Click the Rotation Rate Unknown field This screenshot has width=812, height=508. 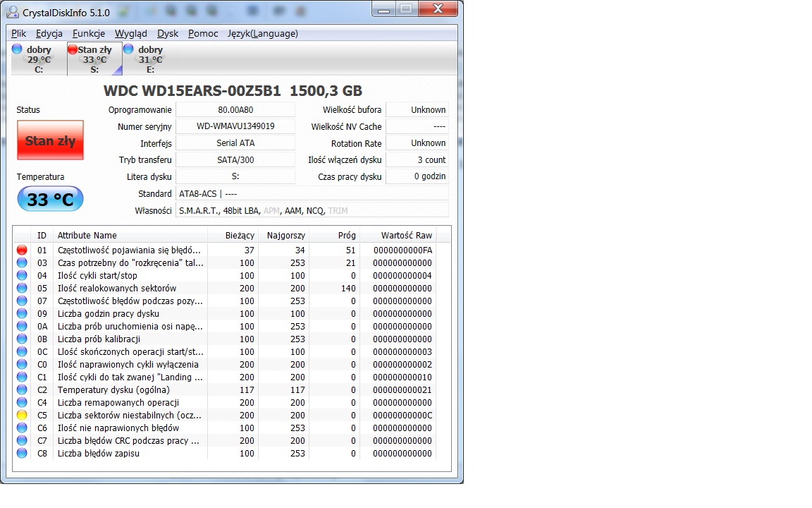coord(417,143)
